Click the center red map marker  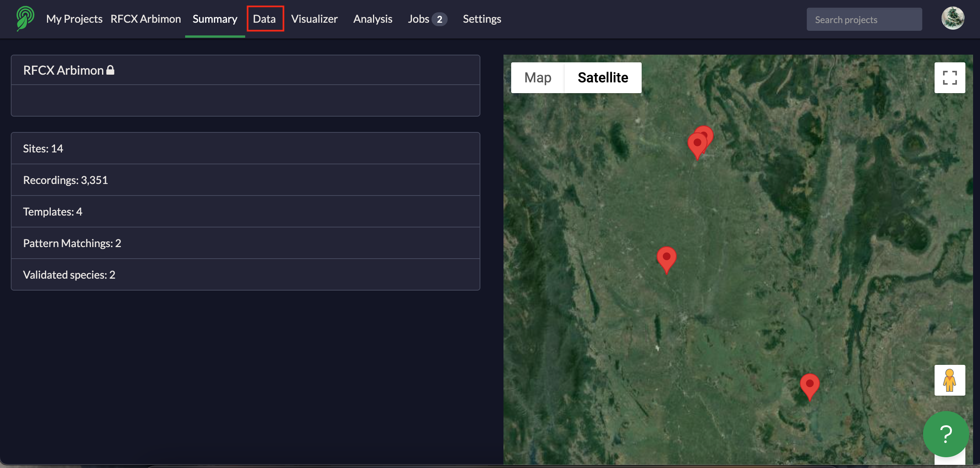pos(666,258)
